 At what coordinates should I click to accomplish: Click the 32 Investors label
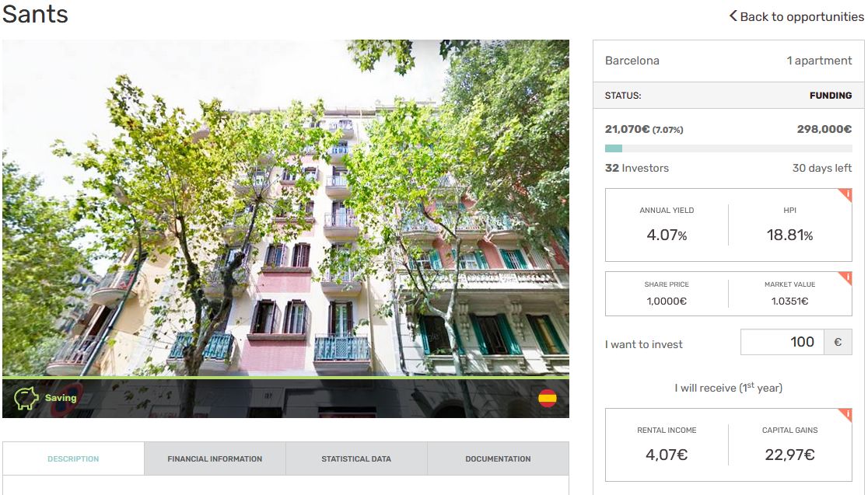[636, 168]
